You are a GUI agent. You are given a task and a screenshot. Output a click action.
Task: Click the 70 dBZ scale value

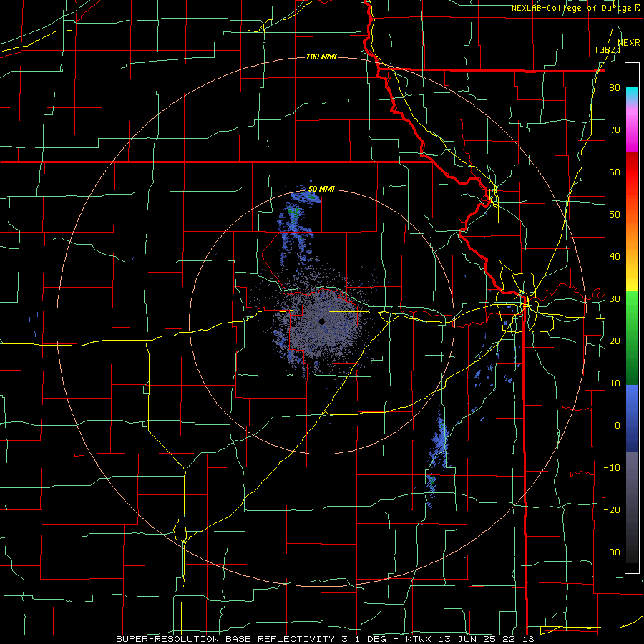pyautogui.click(x=615, y=130)
